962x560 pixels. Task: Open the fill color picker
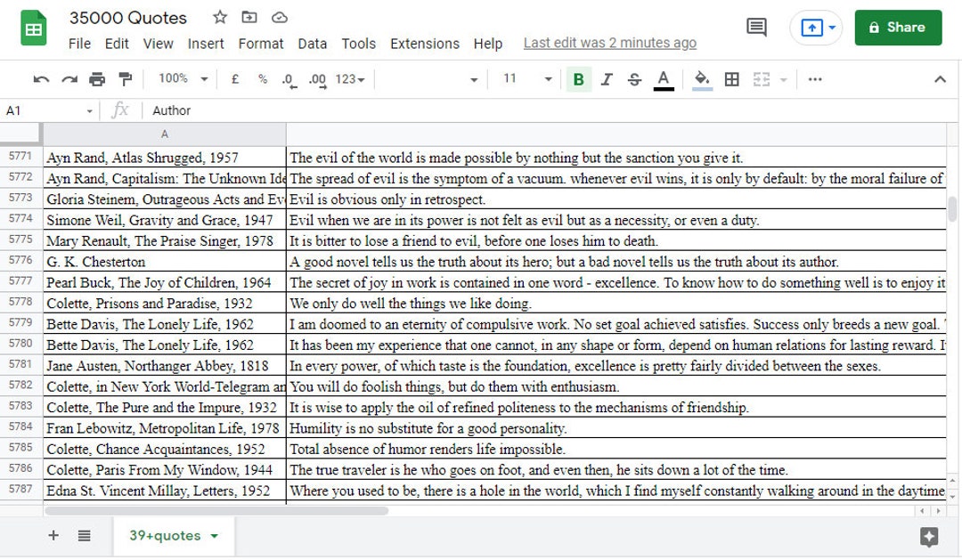[701, 78]
